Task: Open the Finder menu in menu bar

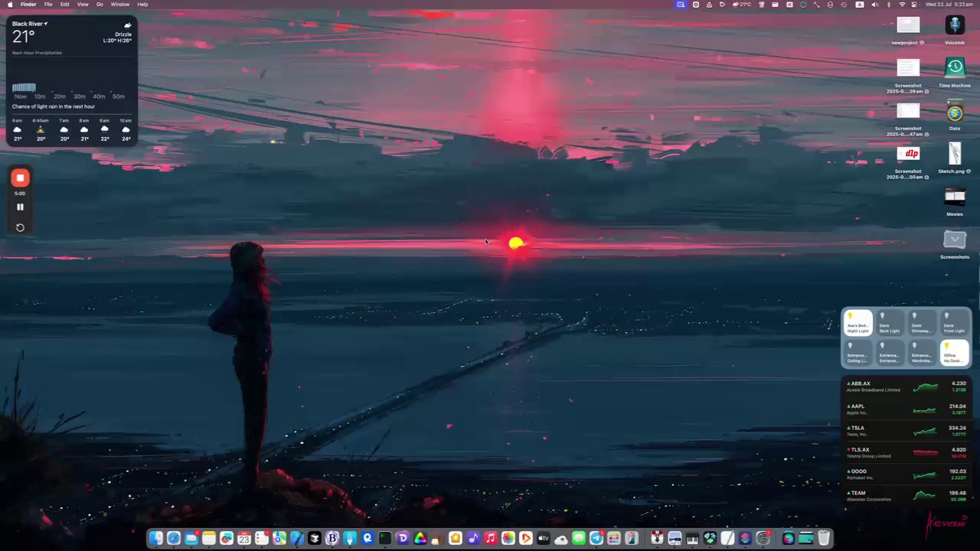Action: pos(28,5)
